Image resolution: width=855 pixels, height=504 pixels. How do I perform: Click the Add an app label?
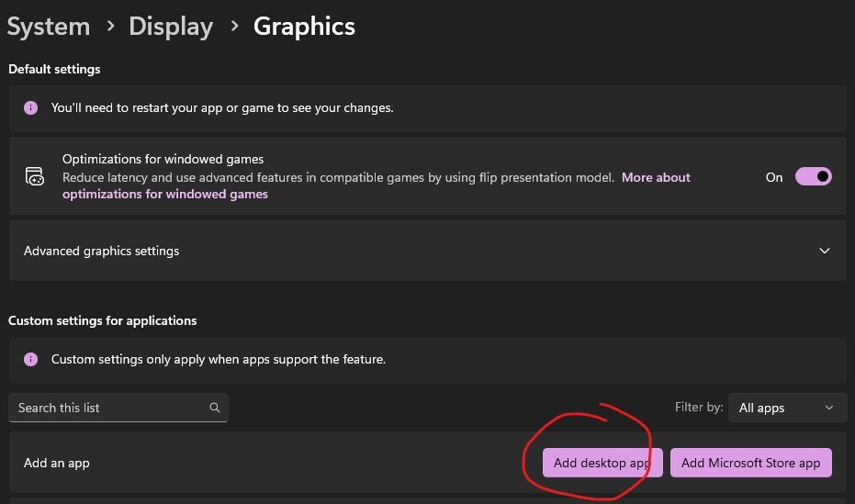click(x=57, y=463)
